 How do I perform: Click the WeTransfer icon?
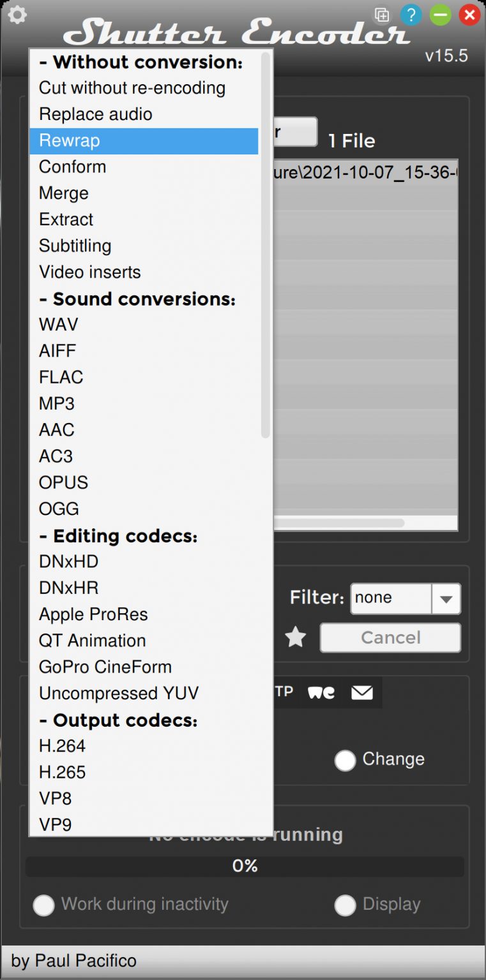(x=321, y=692)
